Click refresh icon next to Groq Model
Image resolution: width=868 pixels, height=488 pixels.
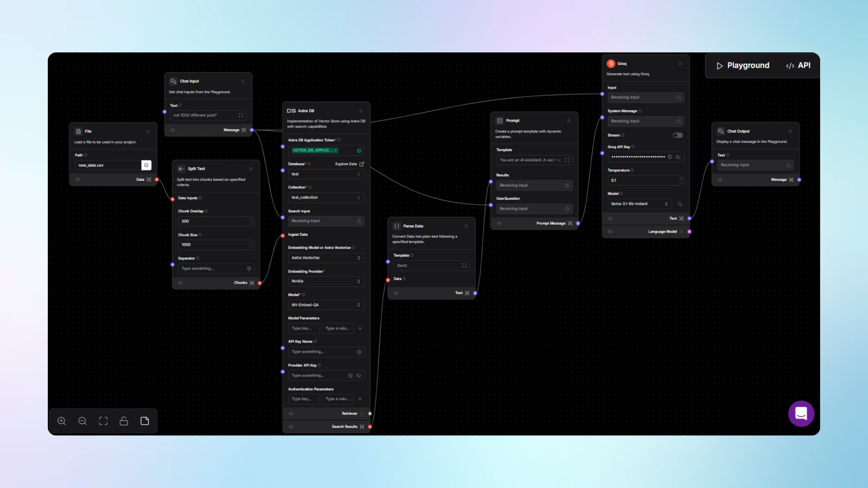[679, 204]
